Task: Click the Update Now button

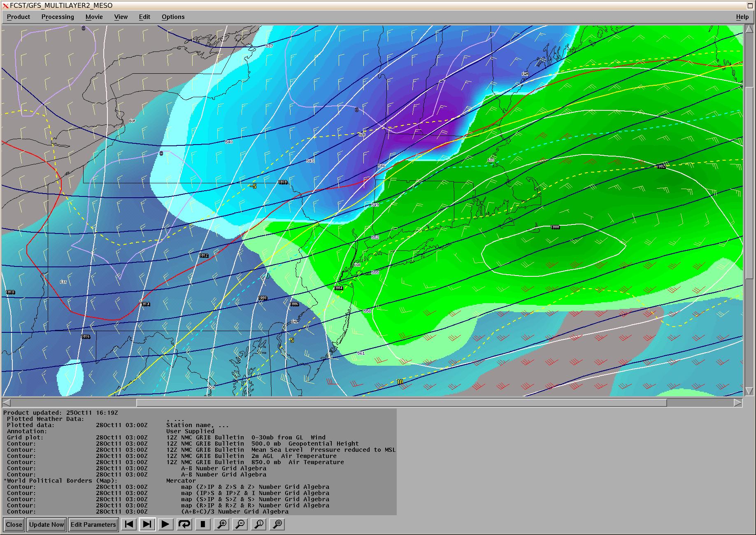Action: pyautogui.click(x=47, y=524)
